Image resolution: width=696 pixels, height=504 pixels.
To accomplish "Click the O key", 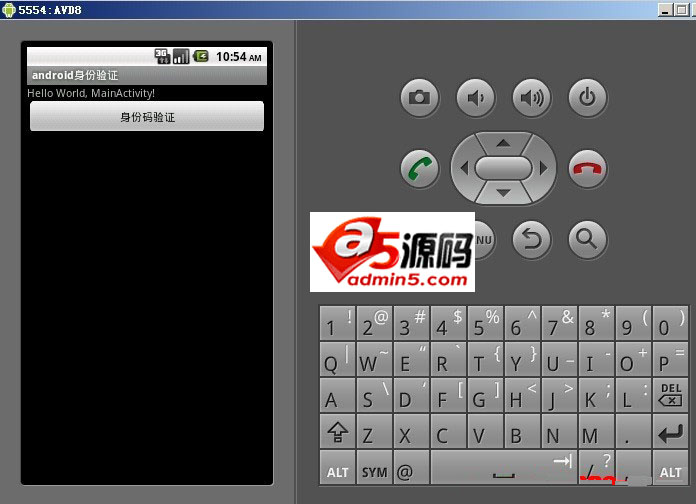I will tap(633, 359).
